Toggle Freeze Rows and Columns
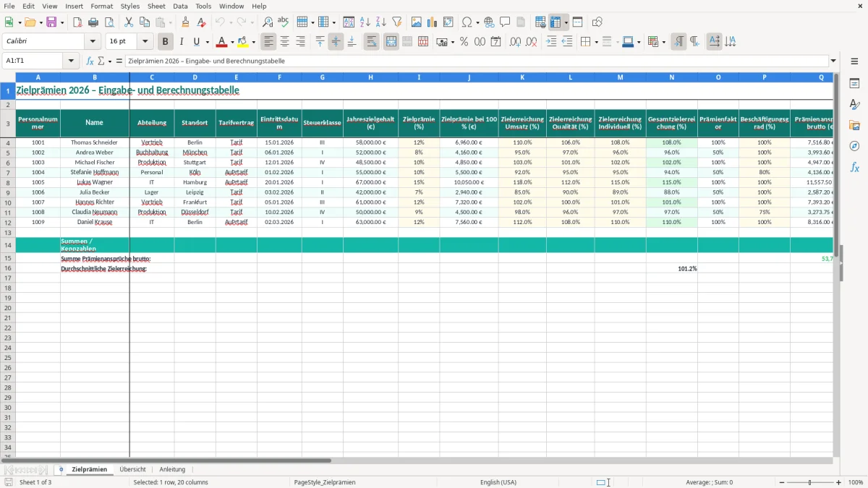The width and height of the screenshot is (868, 488). pos(556,22)
